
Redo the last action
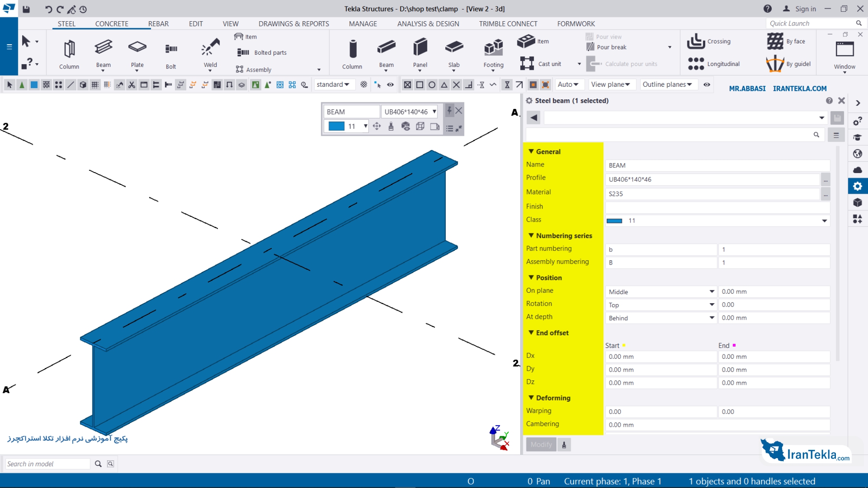(x=59, y=9)
